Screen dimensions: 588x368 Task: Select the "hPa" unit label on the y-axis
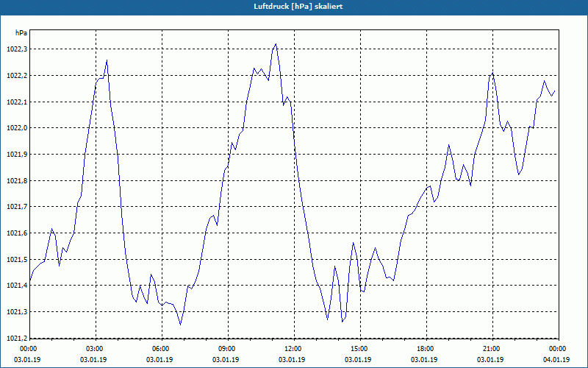click(21, 33)
